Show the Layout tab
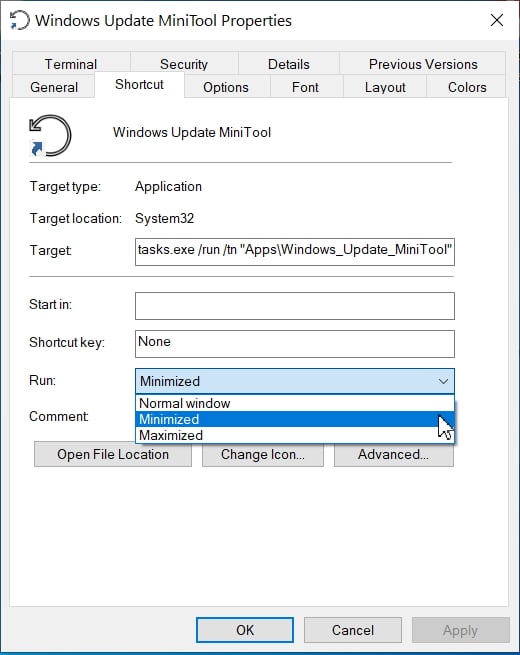The width and height of the screenshot is (520, 655). click(x=385, y=87)
